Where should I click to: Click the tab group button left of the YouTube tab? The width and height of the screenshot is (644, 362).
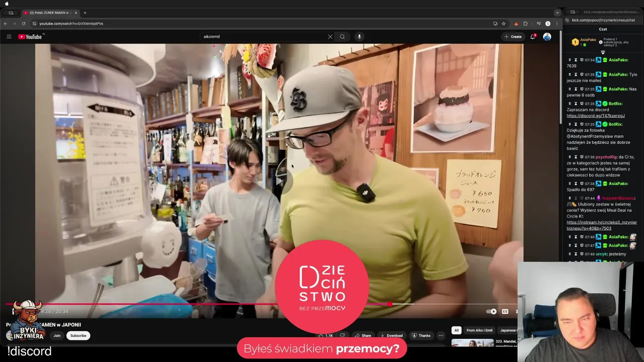(x=11, y=13)
